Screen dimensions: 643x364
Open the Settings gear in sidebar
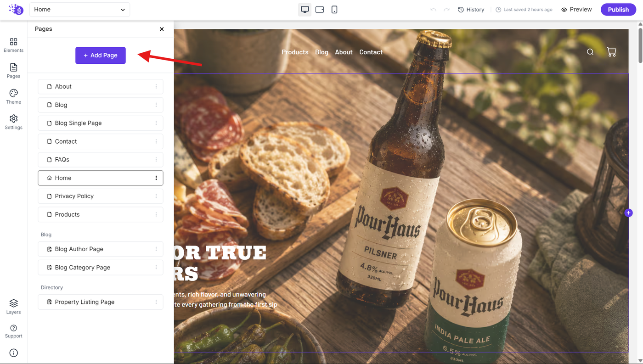[13, 119]
